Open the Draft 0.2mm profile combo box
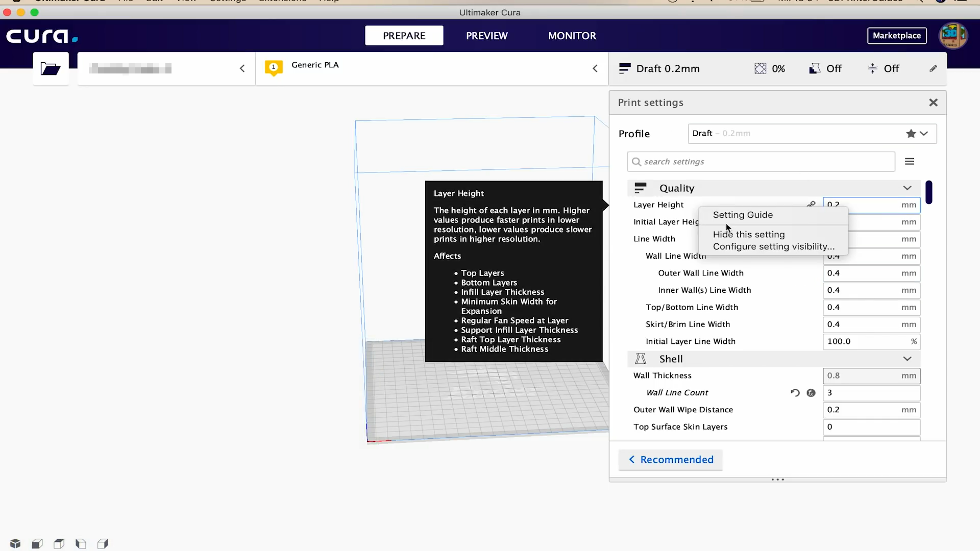 [812, 134]
